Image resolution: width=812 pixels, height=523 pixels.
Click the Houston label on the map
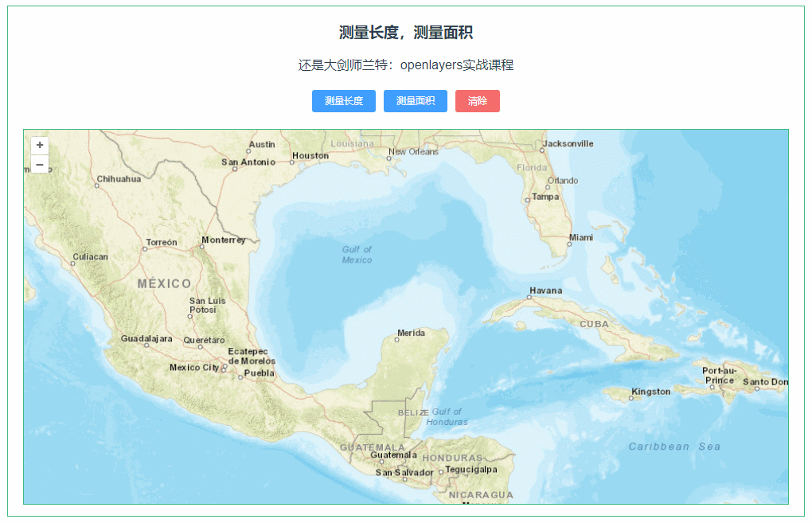tap(310, 155)
